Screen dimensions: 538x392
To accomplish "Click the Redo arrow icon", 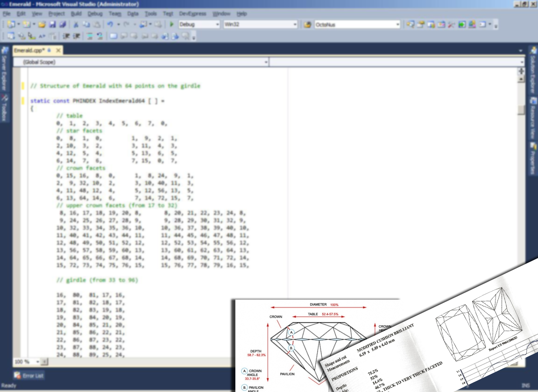I will 126,24.
